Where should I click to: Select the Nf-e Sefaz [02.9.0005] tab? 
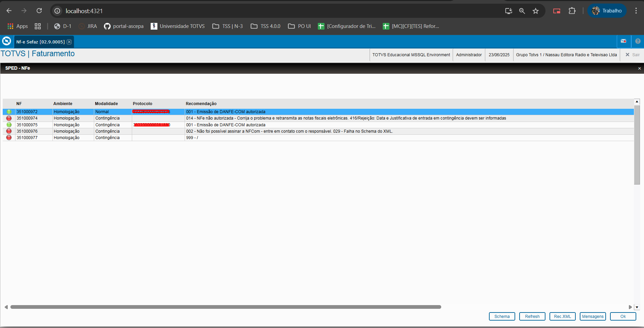(40, 42)
